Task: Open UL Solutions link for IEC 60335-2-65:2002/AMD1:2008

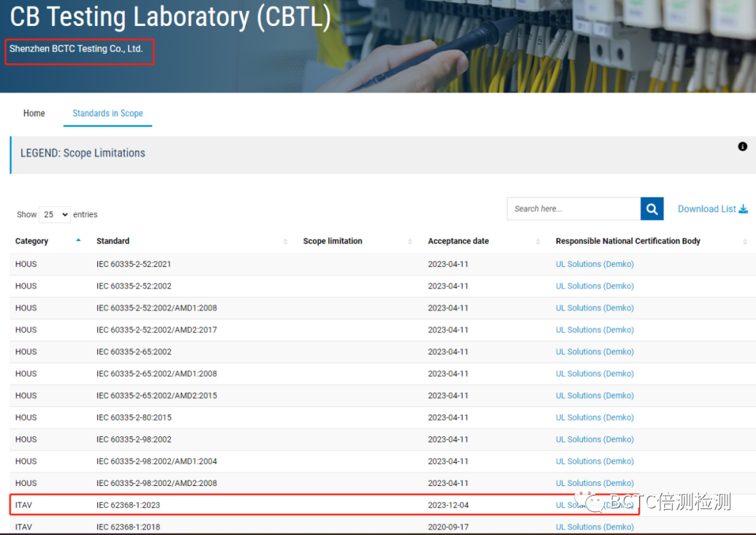Action: click(594, 374)
